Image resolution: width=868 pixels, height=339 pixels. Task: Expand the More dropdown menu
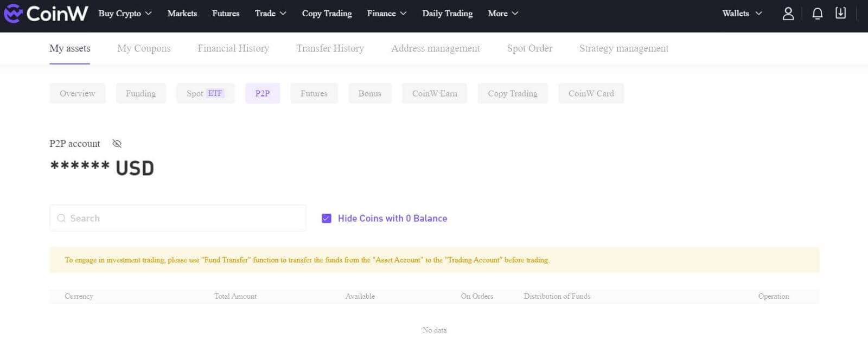(x=503, y=14)
